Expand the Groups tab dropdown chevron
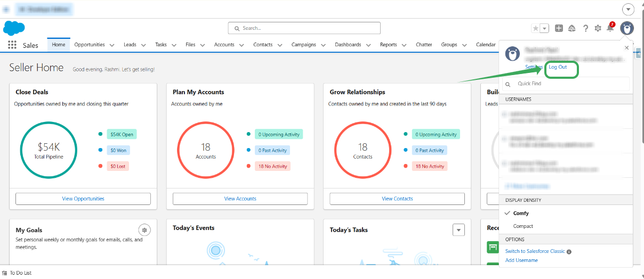Image resolution: width=644 pixels, height=279 pixels. 464,45
